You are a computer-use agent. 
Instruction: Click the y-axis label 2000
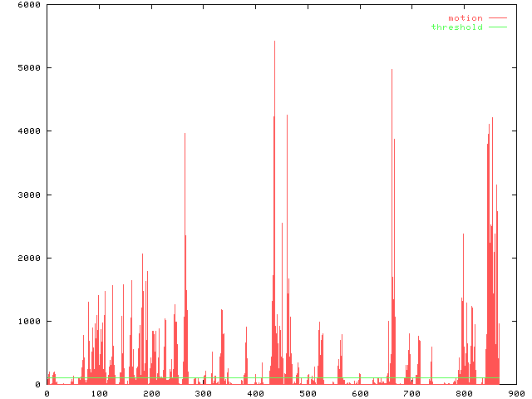pyautogui.click(x=30, y=258)
